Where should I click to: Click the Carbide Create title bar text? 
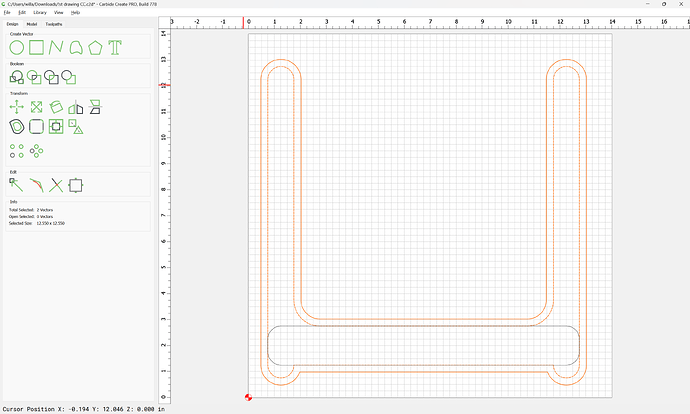coord(82,4)
